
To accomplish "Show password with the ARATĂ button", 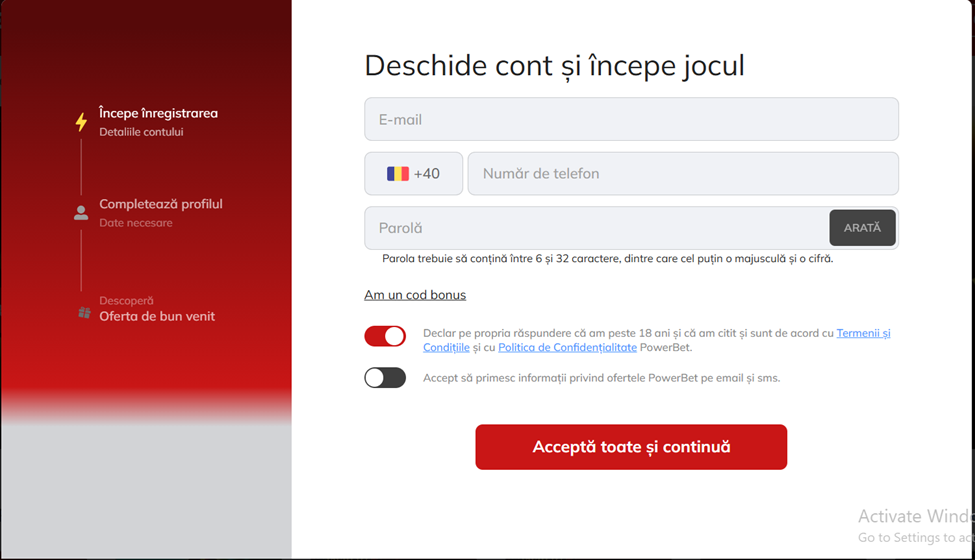I will tap(862, 228).
